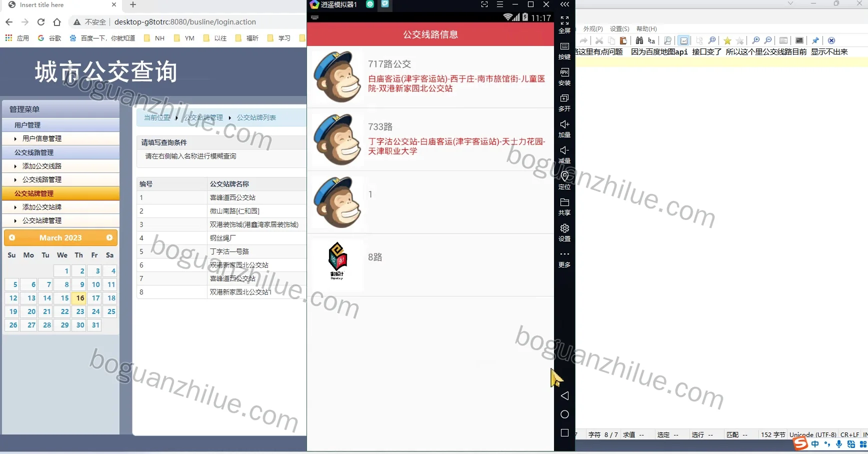
Task: Tap the 717路公交 route card
Action: coord(430,76)
